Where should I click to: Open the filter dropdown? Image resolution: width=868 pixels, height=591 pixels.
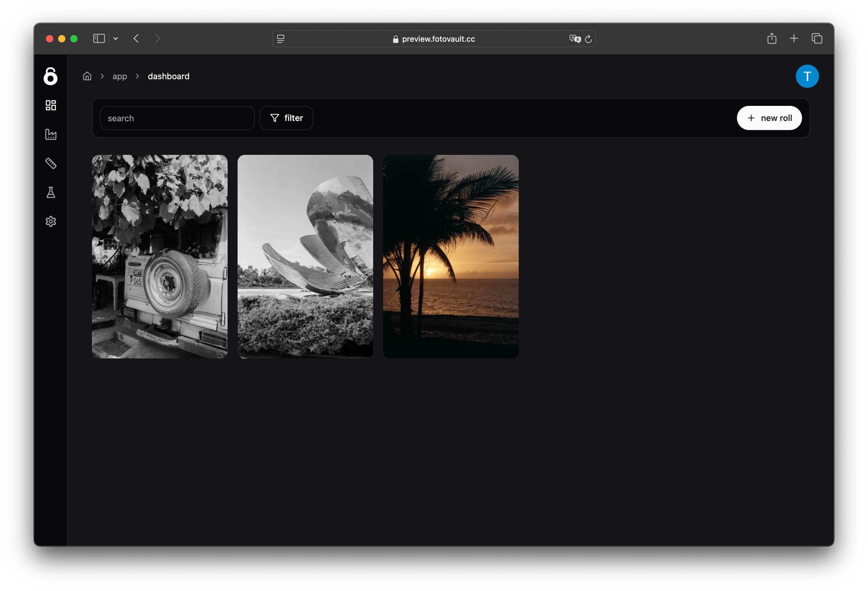coord(286,118)
